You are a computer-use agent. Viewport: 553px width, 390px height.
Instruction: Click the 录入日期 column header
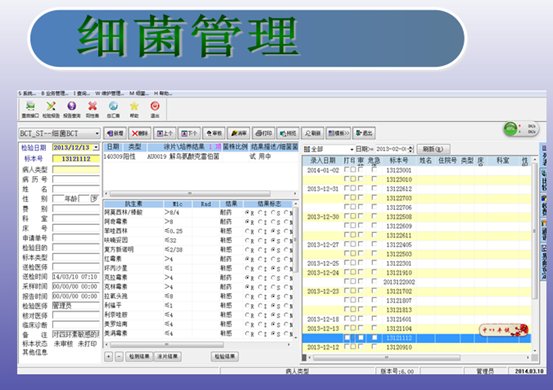[x=322, y=161]
